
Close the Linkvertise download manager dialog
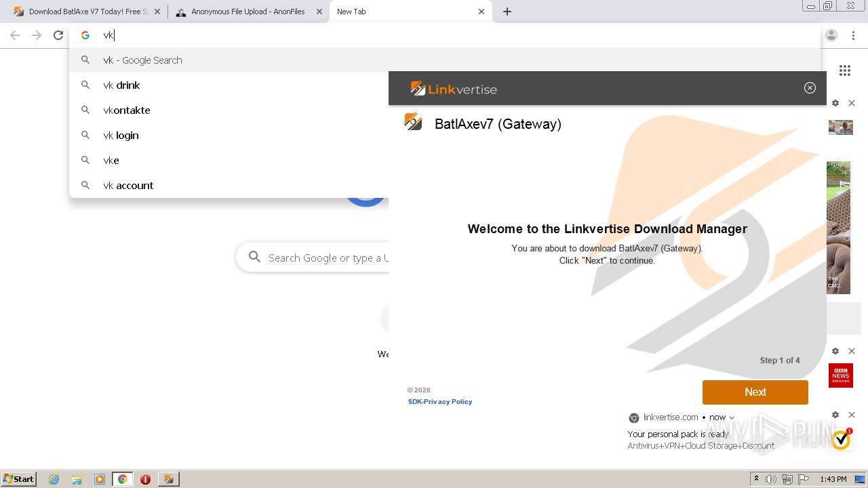810,88
